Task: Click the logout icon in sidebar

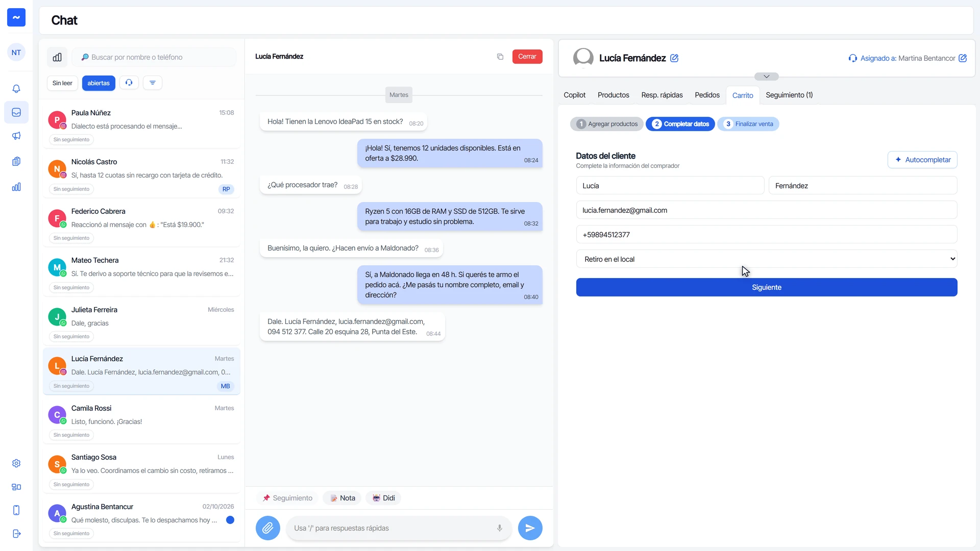Action: [16, 534]
